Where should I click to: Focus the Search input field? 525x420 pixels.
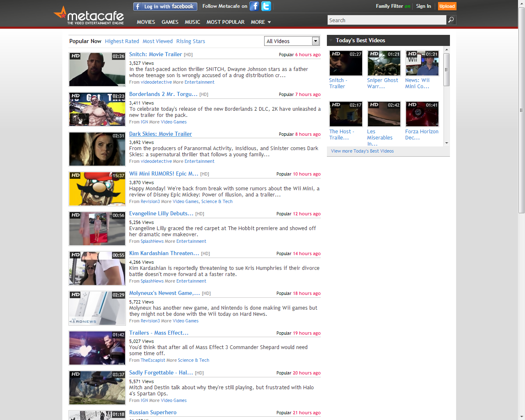click(x=387, y=20)
